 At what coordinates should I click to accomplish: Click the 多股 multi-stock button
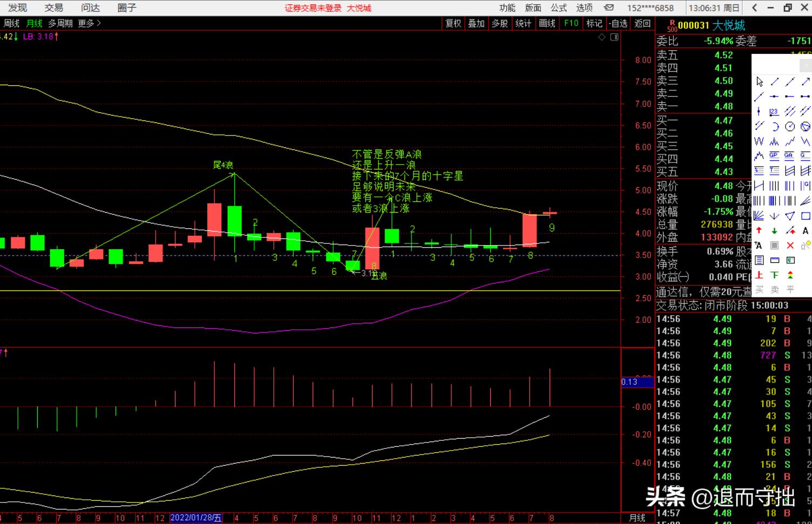point(500,23)
